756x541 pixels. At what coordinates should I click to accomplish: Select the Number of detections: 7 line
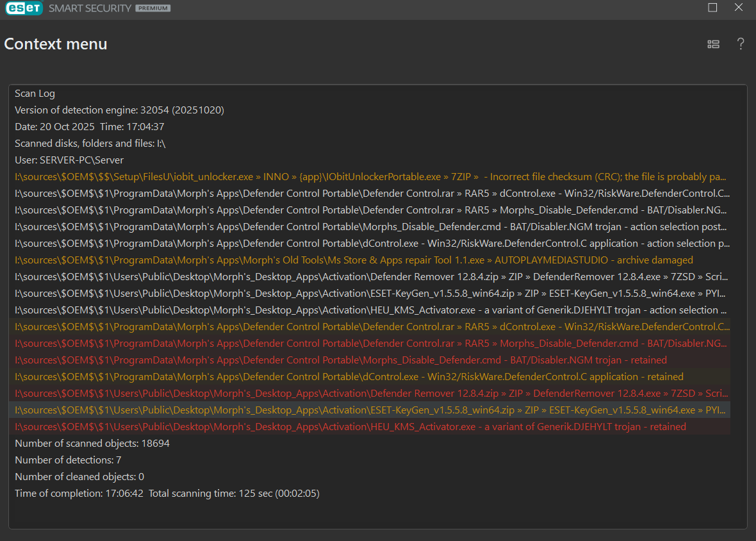pyautogui.click(x=68, y=460)
